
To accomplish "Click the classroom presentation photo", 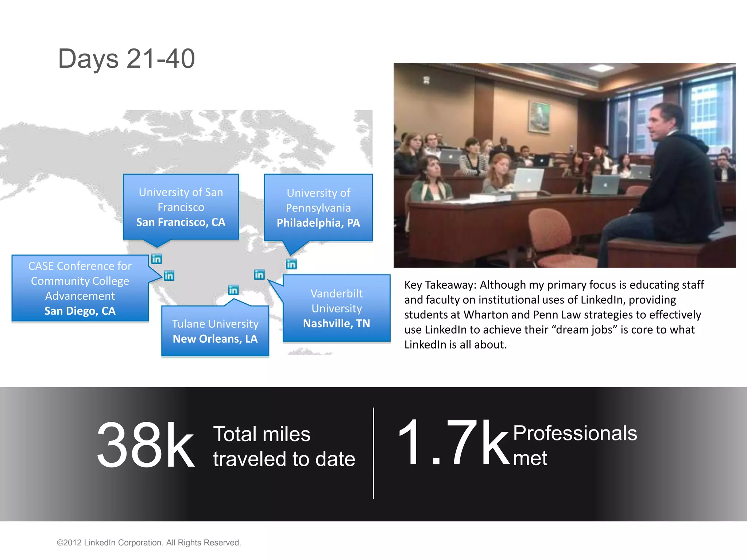I will (564, 165).
